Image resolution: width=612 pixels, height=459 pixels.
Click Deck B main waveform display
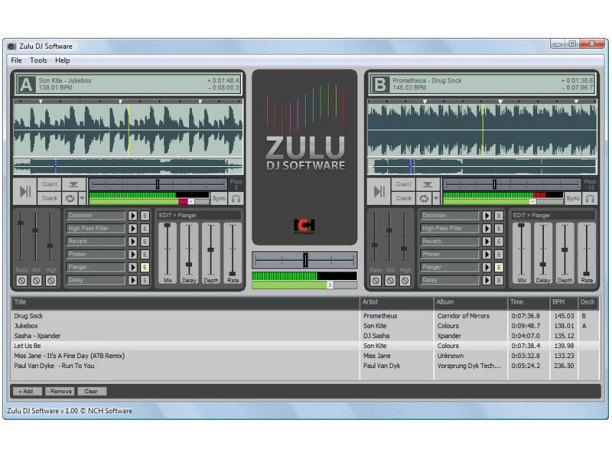point(482,130)
